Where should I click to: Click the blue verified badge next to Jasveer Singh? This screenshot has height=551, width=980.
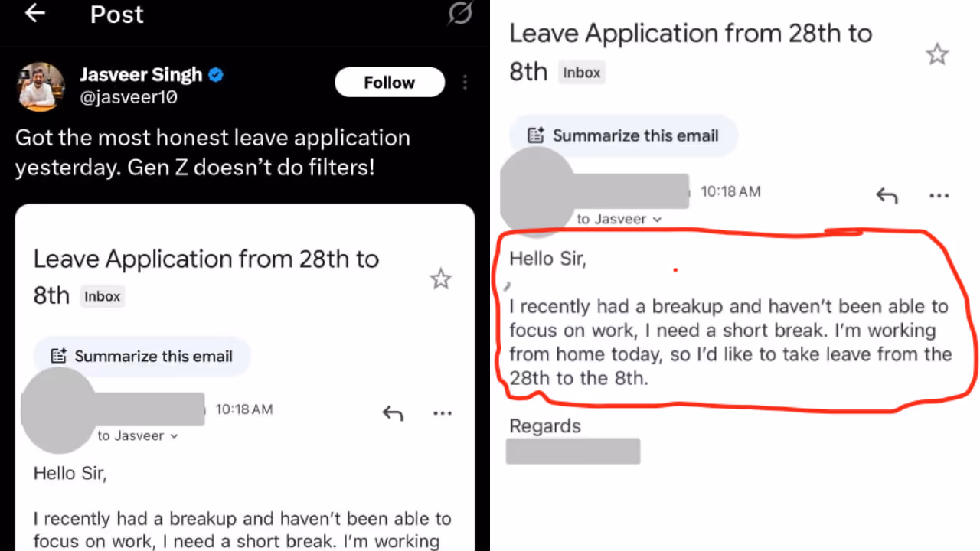tap(217, 75)
